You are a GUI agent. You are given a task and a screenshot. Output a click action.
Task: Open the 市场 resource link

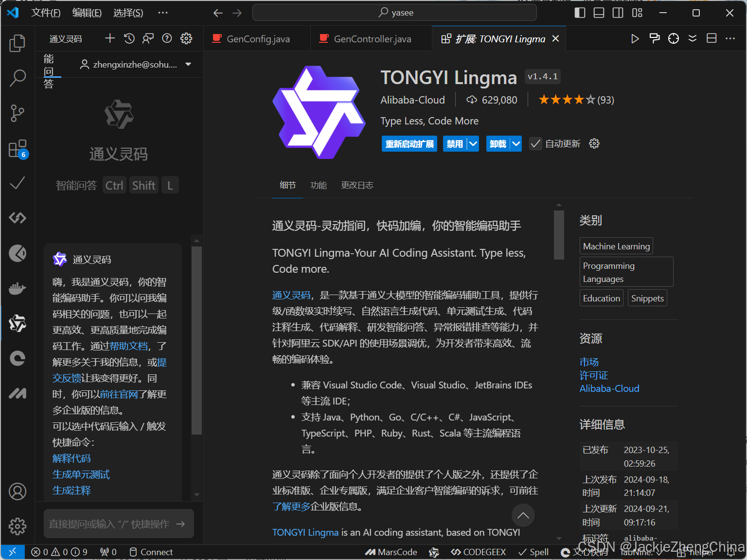pyautogui.click(x=589, y=362)
